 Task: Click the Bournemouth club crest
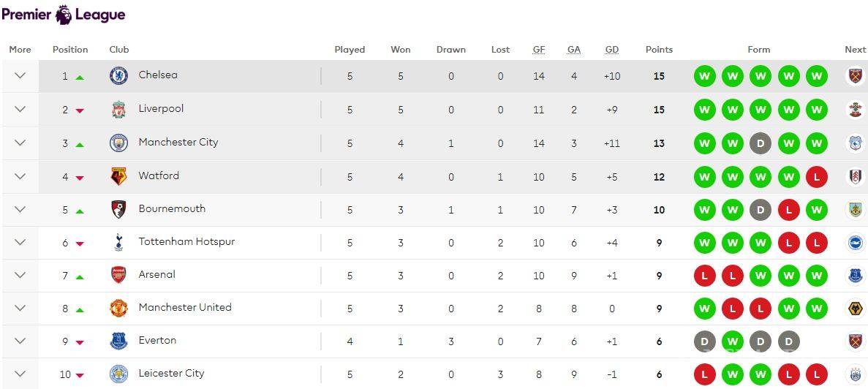pyautogui.click(x=118, y=209)
